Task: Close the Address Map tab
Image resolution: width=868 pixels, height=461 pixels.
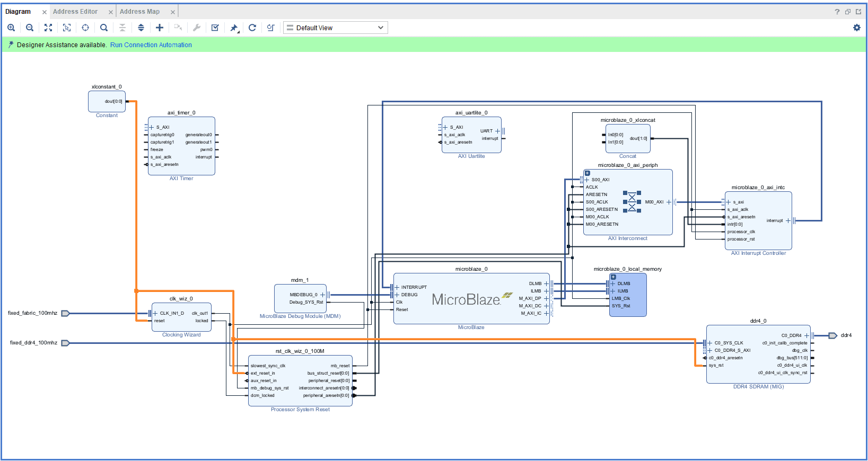Action: (172, 12)
